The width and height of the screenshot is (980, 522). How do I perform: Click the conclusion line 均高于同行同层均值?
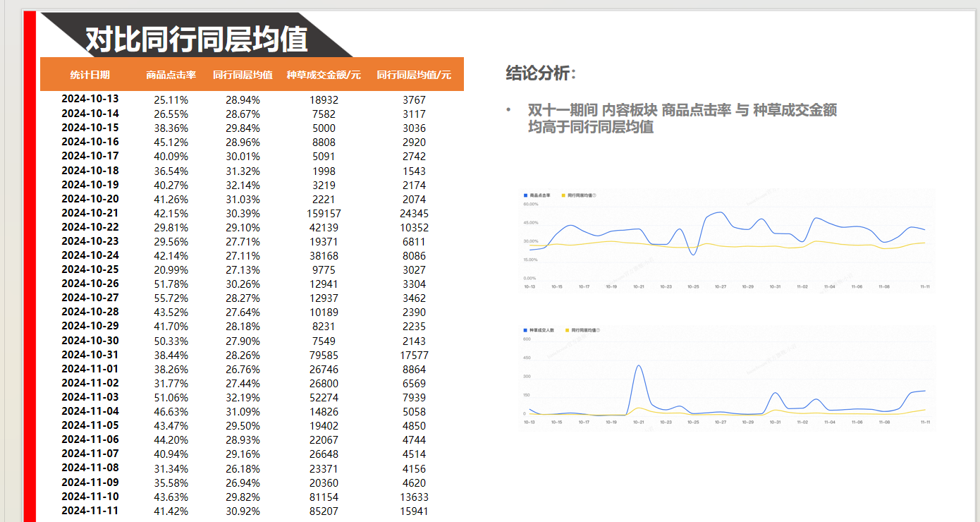coord(591,127)
